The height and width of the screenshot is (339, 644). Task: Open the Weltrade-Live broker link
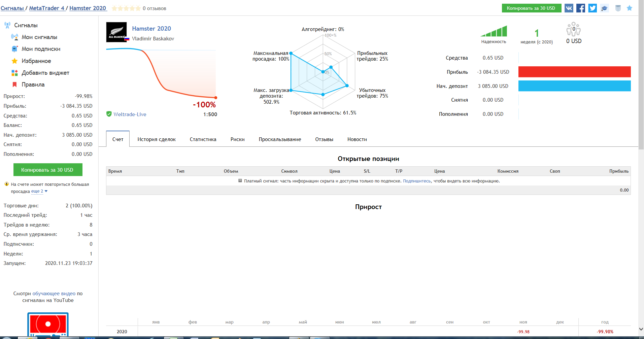point(130,114)
